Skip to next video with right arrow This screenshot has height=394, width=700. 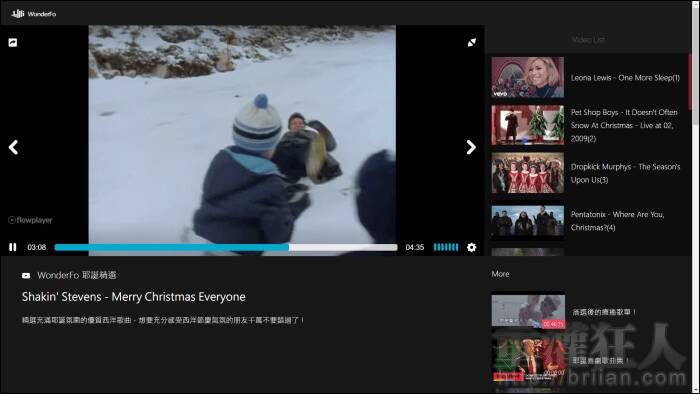tap(471, 147)
